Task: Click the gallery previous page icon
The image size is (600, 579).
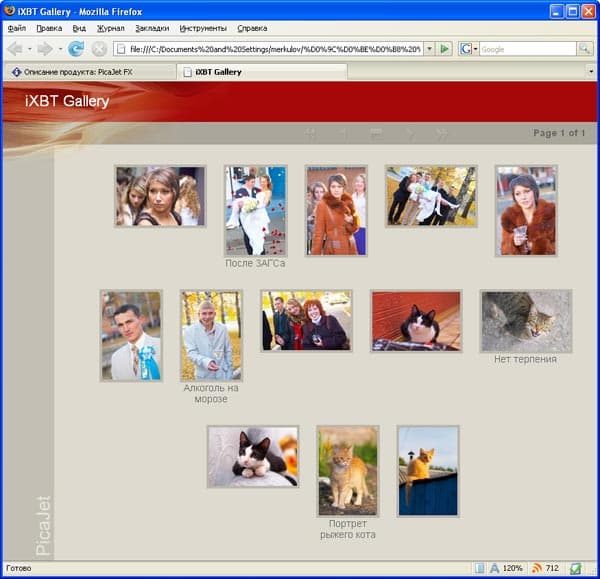Action: point(343,133)
